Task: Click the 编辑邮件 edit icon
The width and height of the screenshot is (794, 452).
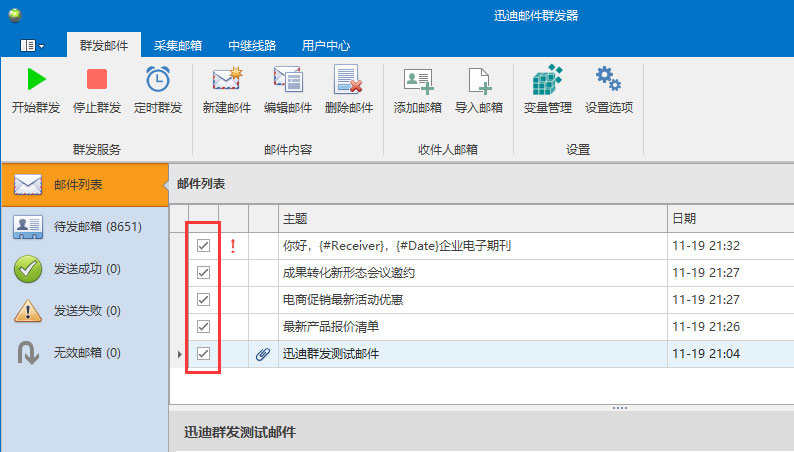Action: [x=288, y=79]
